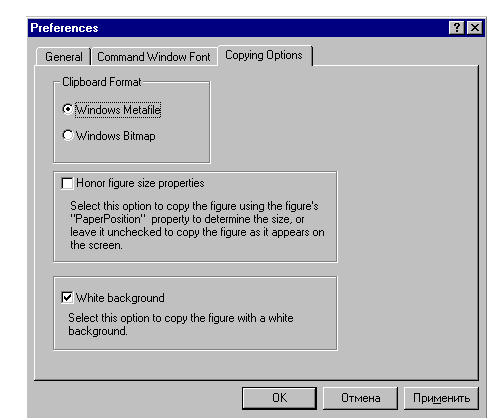Choose the Windows Bitmap radio circle
487x418 pixels.
click(68, 135)
